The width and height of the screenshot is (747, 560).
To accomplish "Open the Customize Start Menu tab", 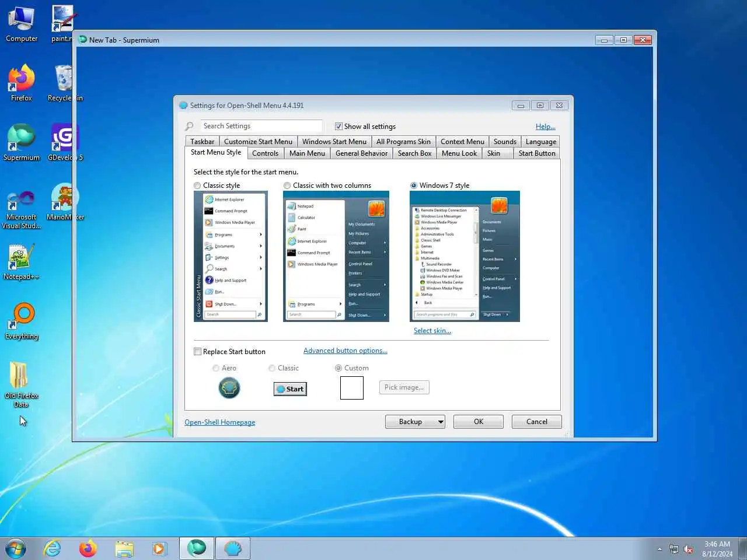I will pyautogui.click(x=258, y=142).
